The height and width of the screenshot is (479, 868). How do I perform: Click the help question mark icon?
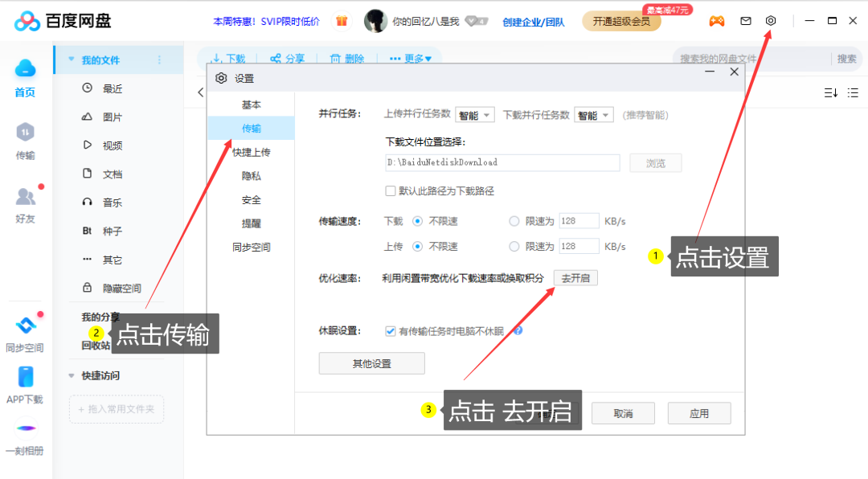[518, 330]
